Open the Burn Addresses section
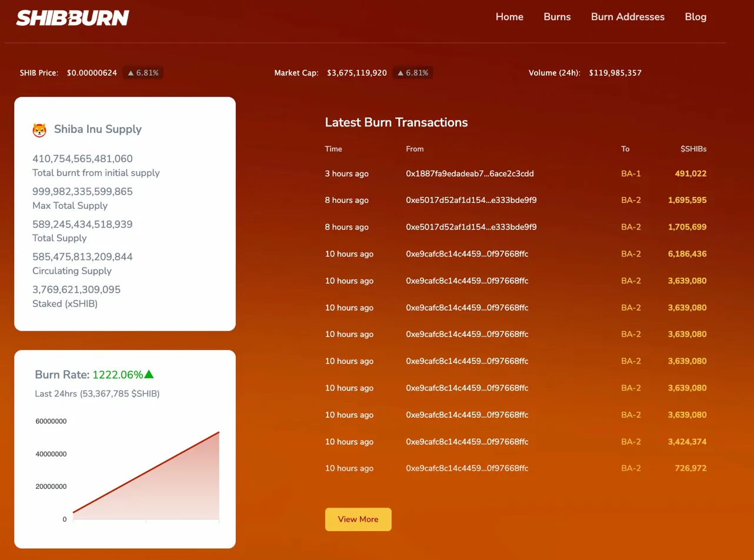754x560 pixels. tap(628, 17)
